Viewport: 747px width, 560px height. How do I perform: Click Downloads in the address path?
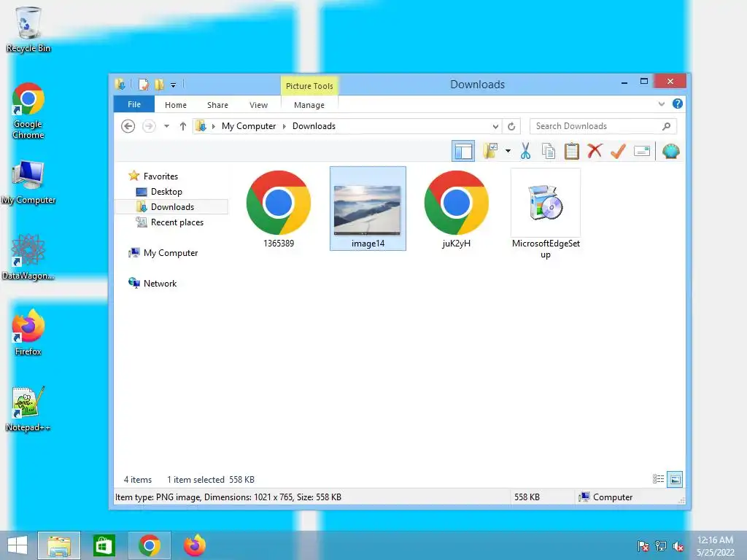(x=314, y=126)
